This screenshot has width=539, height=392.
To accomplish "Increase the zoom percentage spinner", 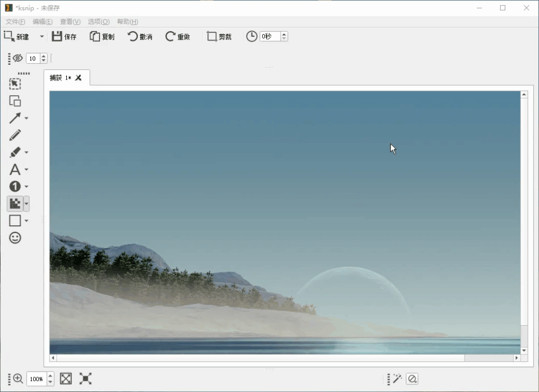I will (51, 376).
